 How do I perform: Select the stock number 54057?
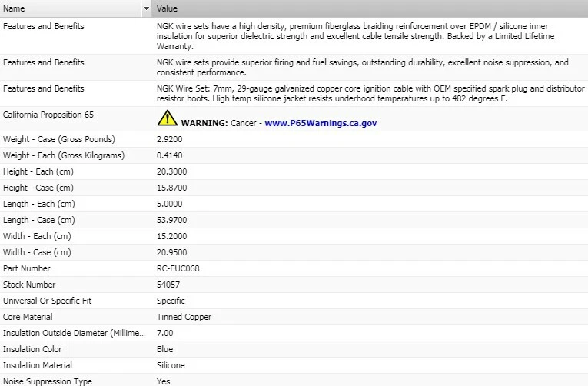point(168,285)
